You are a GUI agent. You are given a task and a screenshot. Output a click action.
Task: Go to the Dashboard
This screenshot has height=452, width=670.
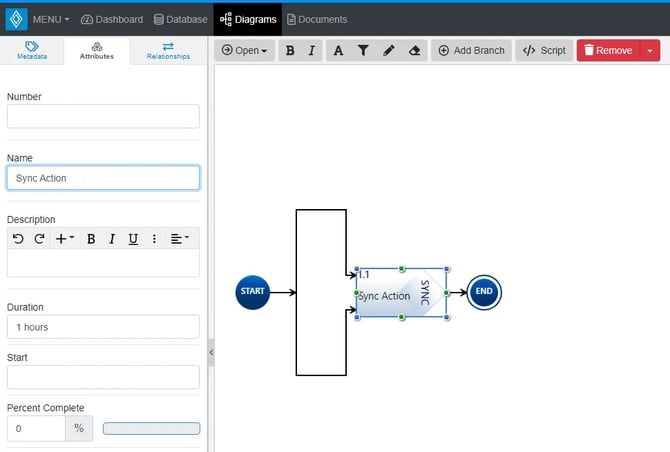click(112, 20)
